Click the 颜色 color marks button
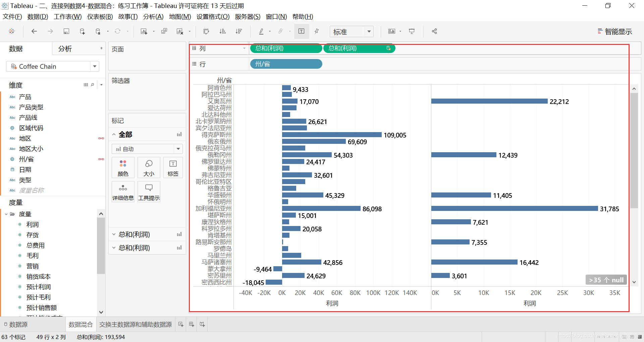This screenshot has width=644, height=342. coord(123,168)
